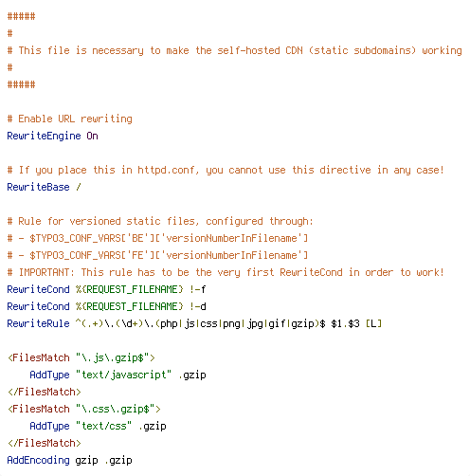470x476 pixels.
Task: Click the self-hosted CDN comment line
Action: 235,50
